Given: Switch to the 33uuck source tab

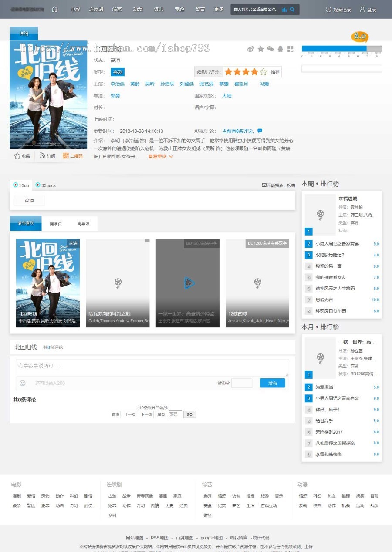Looking at the screenshot, I should pyautogui.click(x=46, y=185).
